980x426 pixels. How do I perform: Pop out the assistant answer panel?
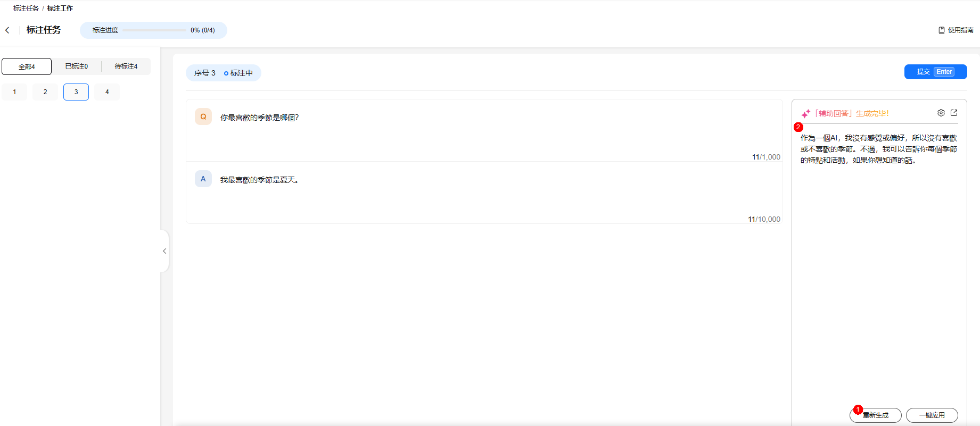pos(954,113)
